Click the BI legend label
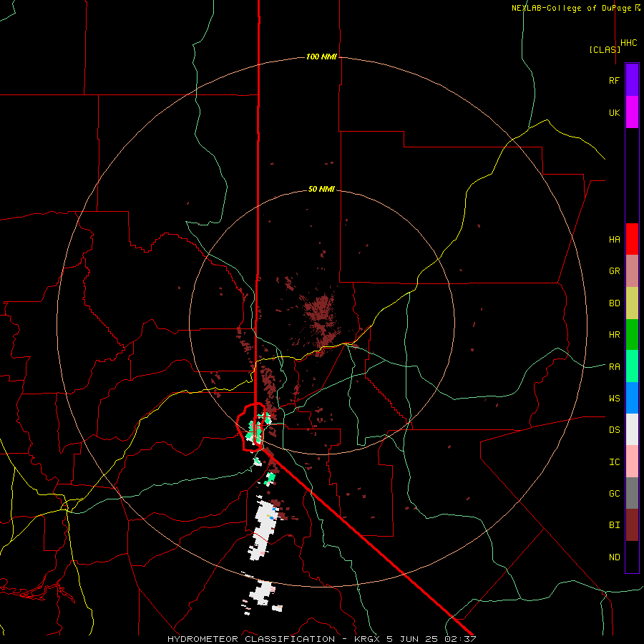 pos(614,525)
